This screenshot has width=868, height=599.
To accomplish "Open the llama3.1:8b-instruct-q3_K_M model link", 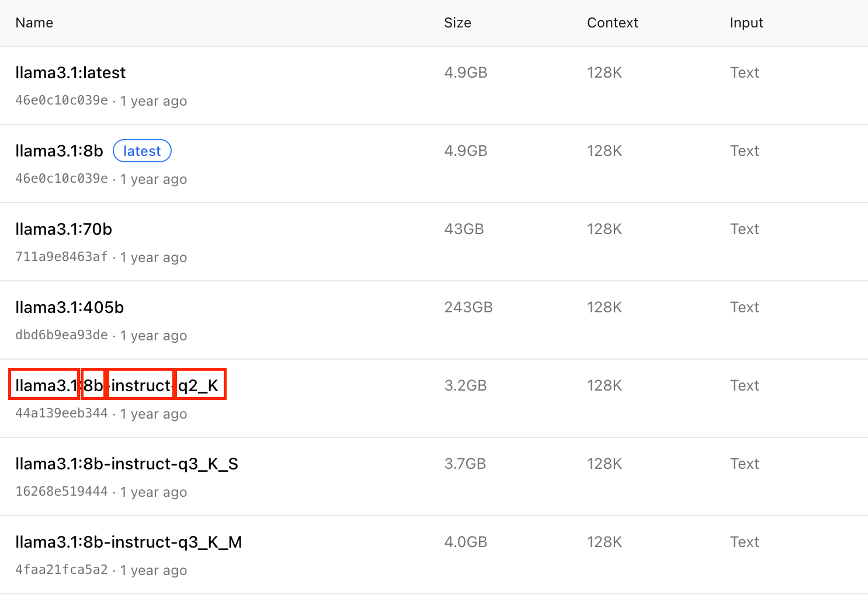I will (x=129, y=542).
